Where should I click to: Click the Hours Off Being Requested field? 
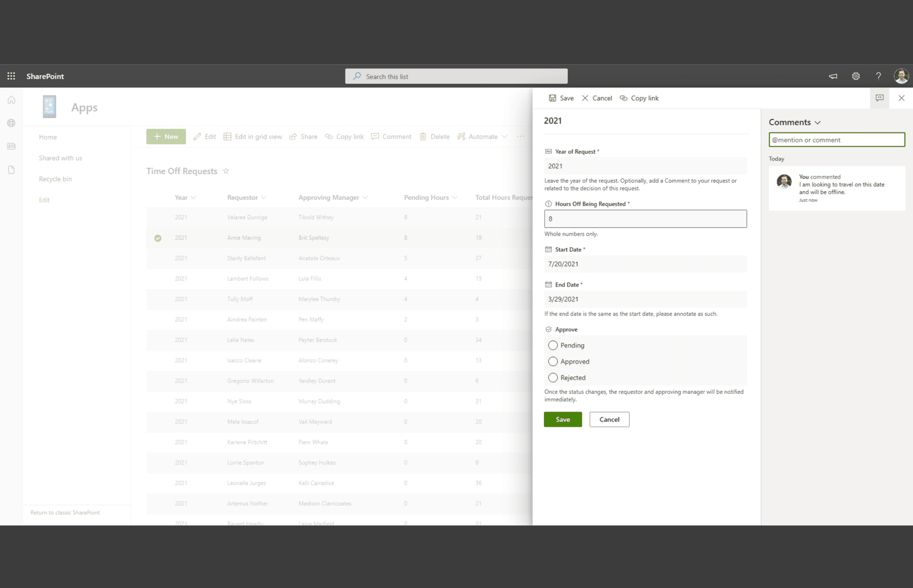pyautogui.click(x=645, y=219)
